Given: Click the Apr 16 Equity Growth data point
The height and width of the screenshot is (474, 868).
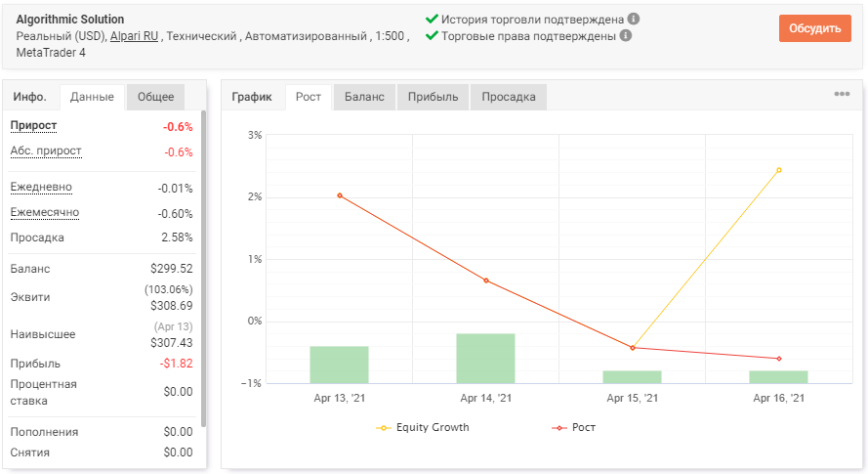Looking at the screenshot, I should click(x=779, y=170).
